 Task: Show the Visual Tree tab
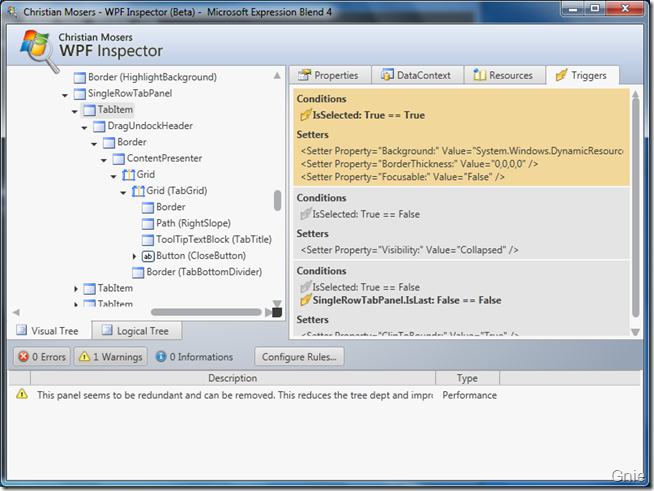tap(49, 330)
